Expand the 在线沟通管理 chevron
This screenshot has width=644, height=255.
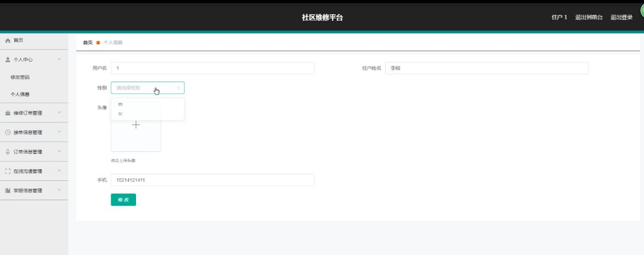coord(59,171)
